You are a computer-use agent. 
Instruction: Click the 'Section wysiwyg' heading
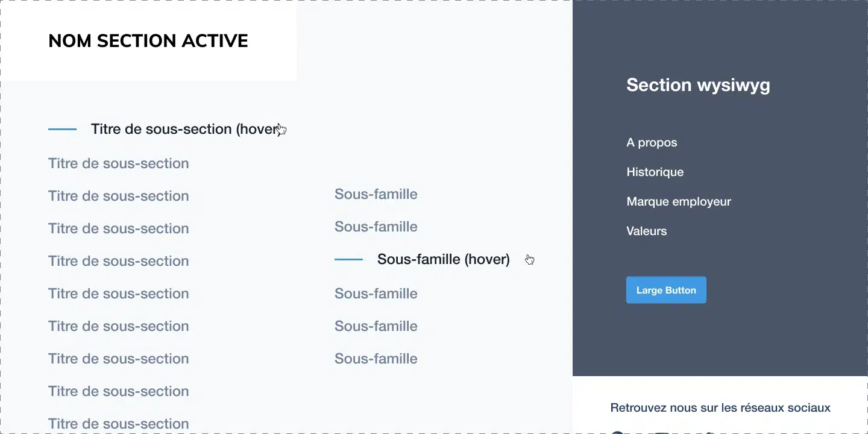coord(698,85)
